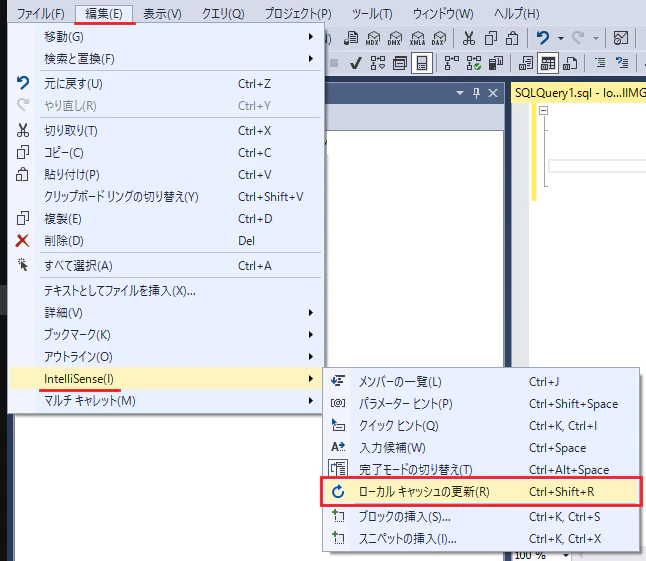Viewport: 646px width, 561px height.
Task: Open the クエリ(Q) menu
Action: [223, 14]
